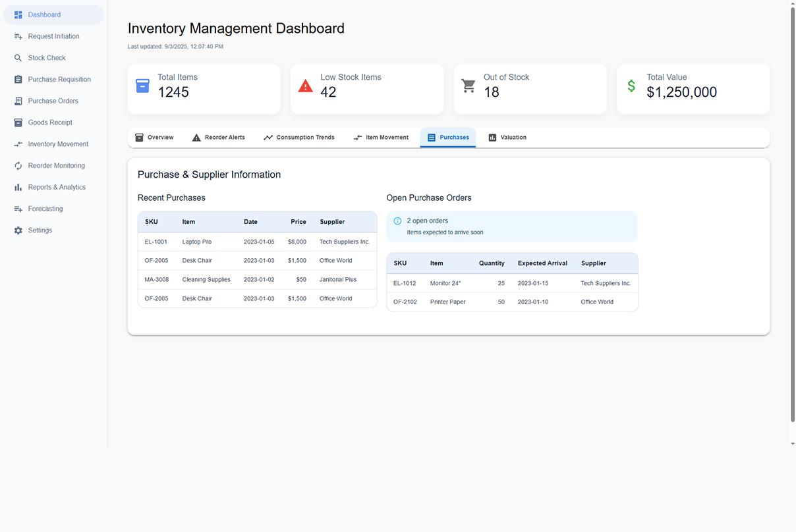The image size is (796, 532).
Task: Click the Printer Paper item cell
Action: [448, 302]
